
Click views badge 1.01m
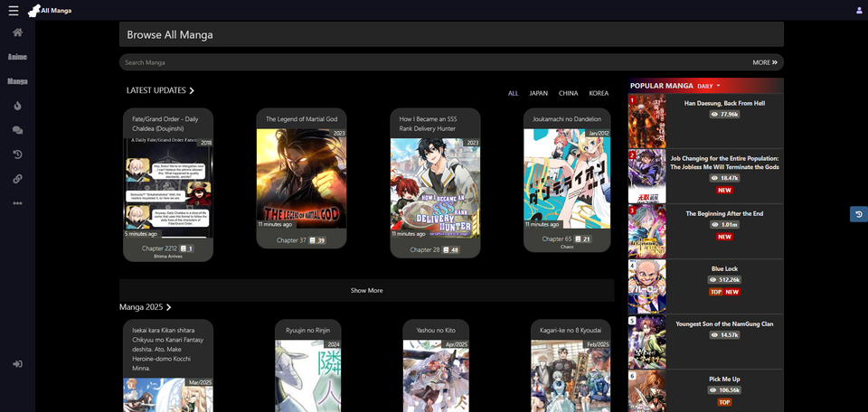tap(724, 225)
